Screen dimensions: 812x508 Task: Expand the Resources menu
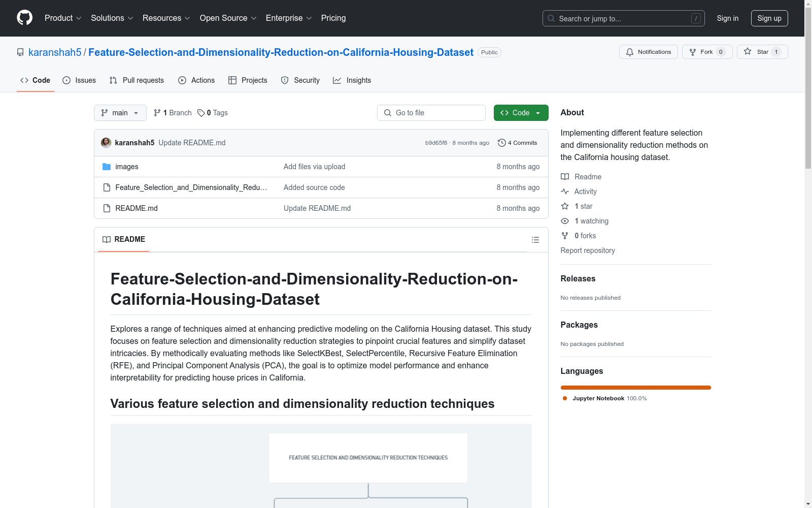(x=166, y=18)
